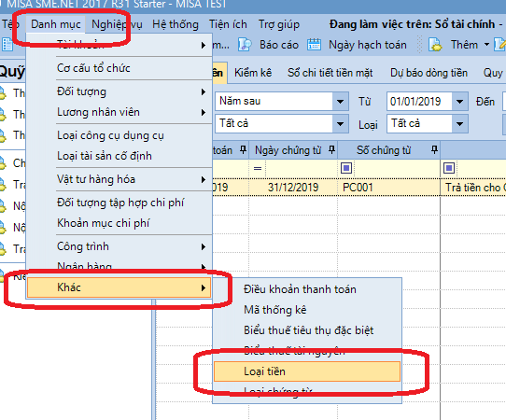The height and width of the screenshot is (420, 506).
Task: Expand the Loại Tất cả dropdown
Action: [x=459, y=124]
